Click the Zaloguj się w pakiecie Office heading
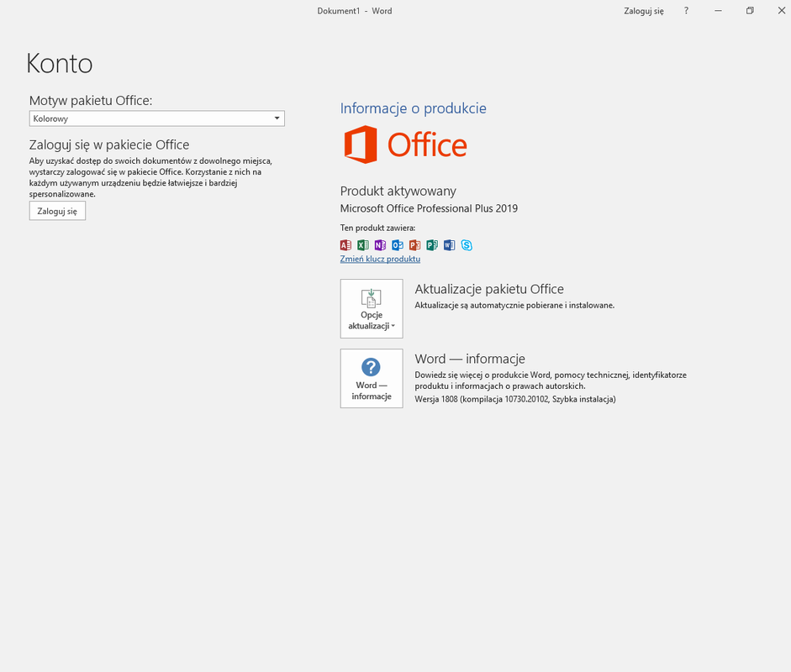The width and height of the screenshot is (791, 672). (109, 144)
